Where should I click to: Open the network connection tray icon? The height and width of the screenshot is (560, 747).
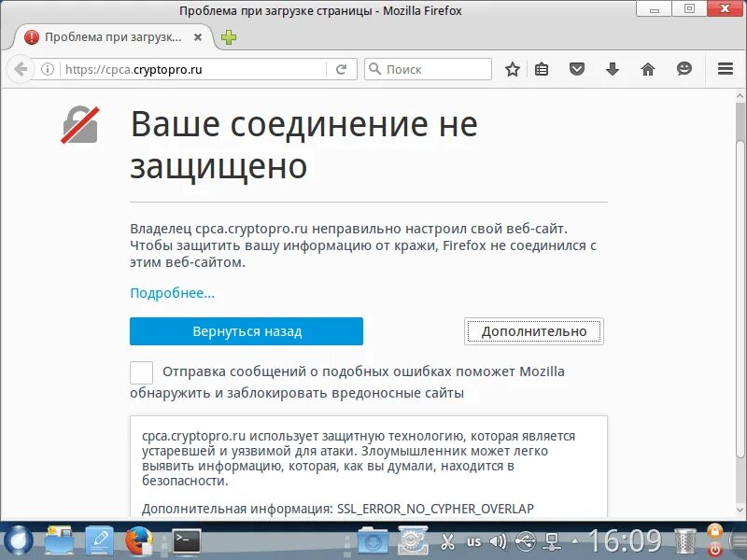coord(552,541)
